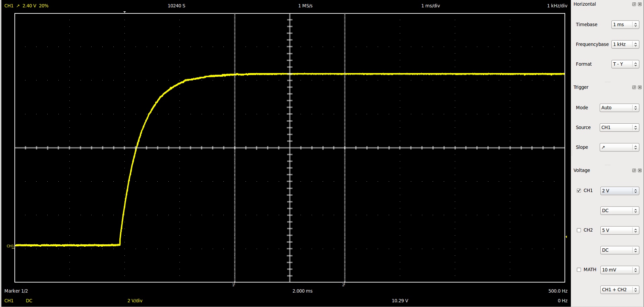644x307 pixels.
Task: Open the trigger Mode dropdown showing Auto
Action: pos(619,108)
